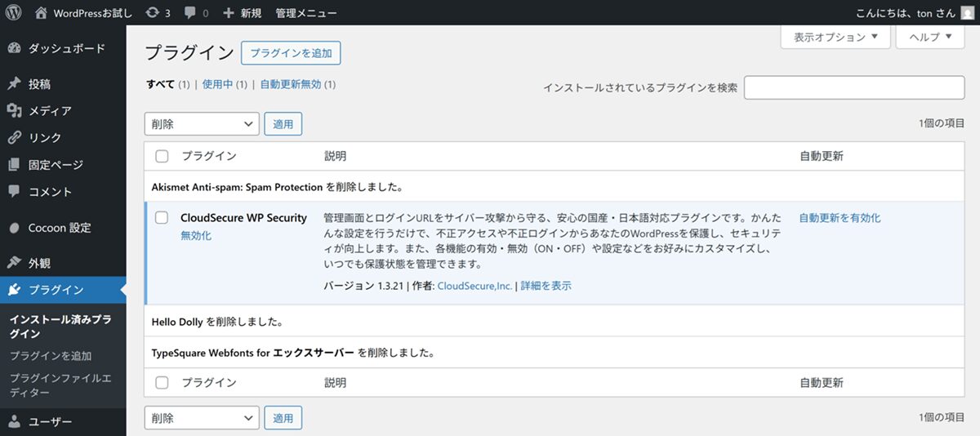Open ダッシュボード from the sidebar
The image size is (980, 436).
pos(65,48)
